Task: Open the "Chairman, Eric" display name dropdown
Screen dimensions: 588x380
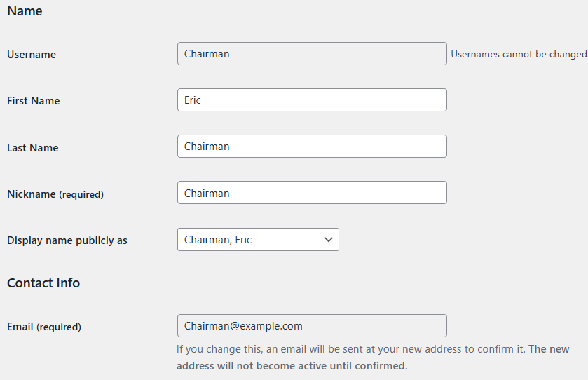Action: 249,240
